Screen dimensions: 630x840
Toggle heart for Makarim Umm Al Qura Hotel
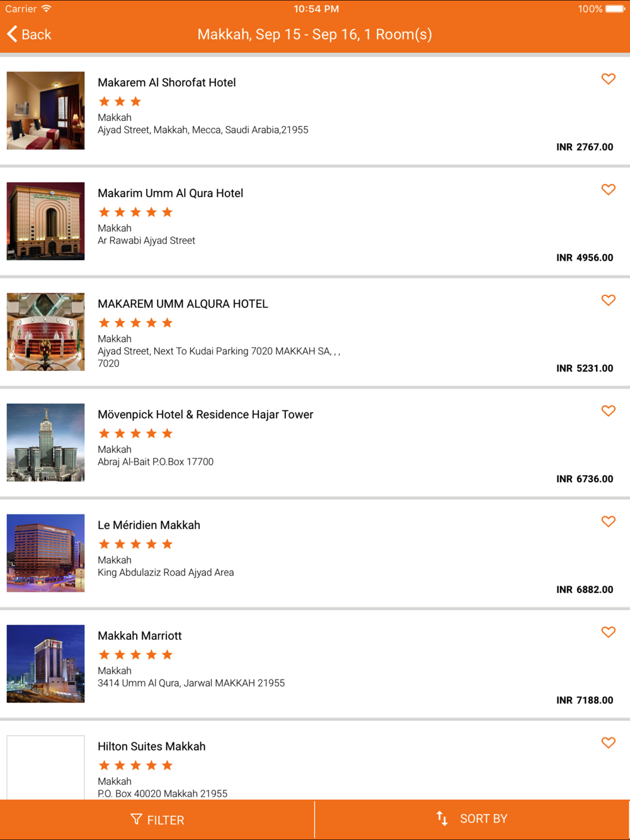coord(608,190)
